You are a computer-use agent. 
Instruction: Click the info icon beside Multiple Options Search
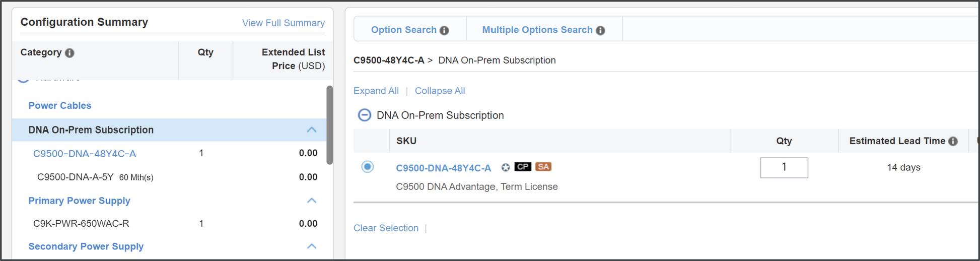[x=600, y=30]
